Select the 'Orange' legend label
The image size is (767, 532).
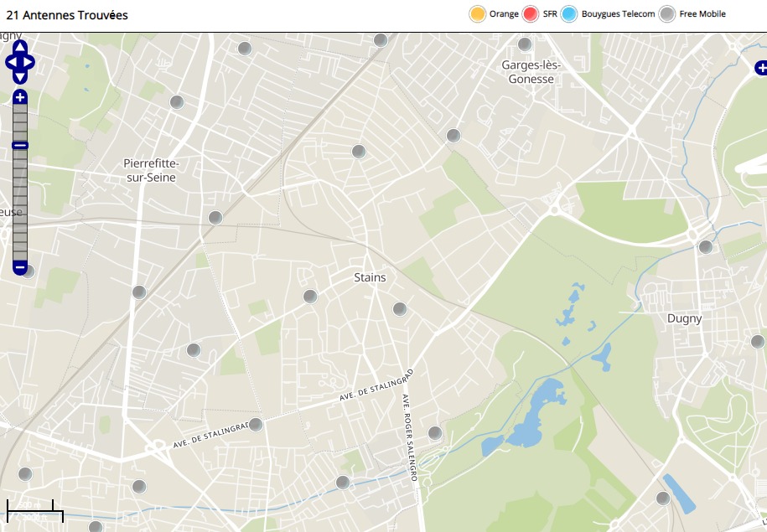point(504,13)
